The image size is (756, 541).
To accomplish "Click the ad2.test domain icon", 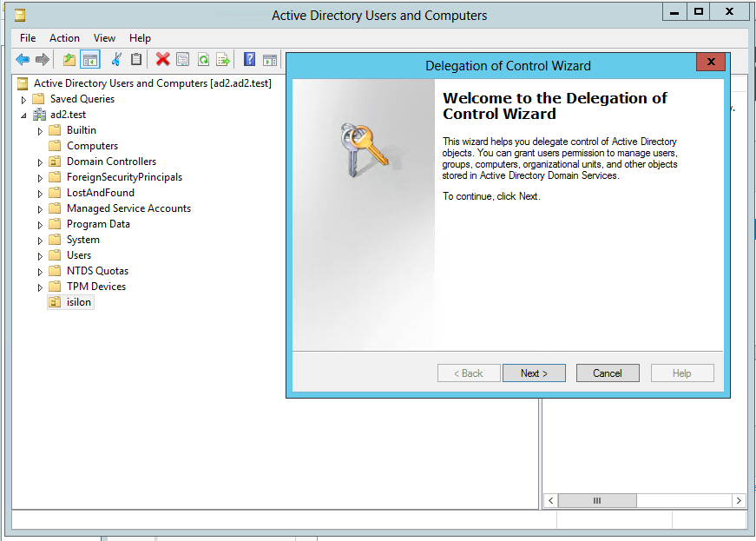I will click(x=39, y=115).
